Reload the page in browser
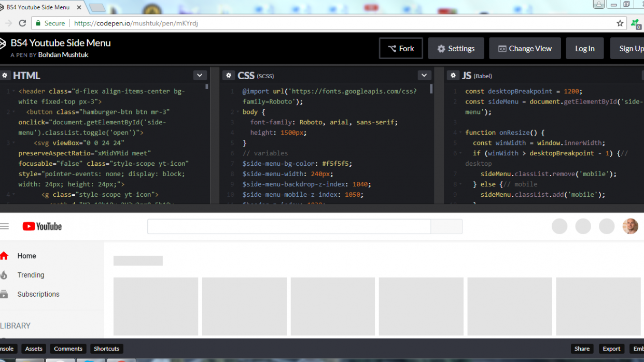 tap(22, 23)
